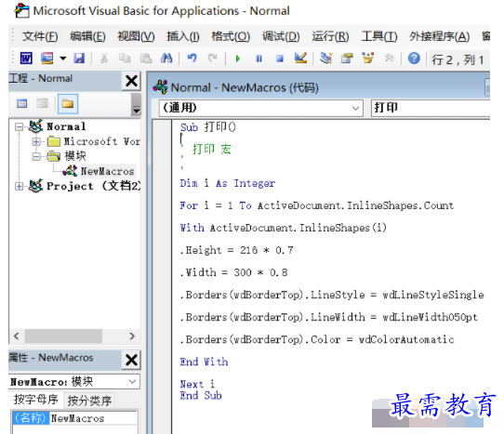The height and width of the screenshot is (434, 504).
Task: Click the 'End Sub' code line
Action: 201,396
